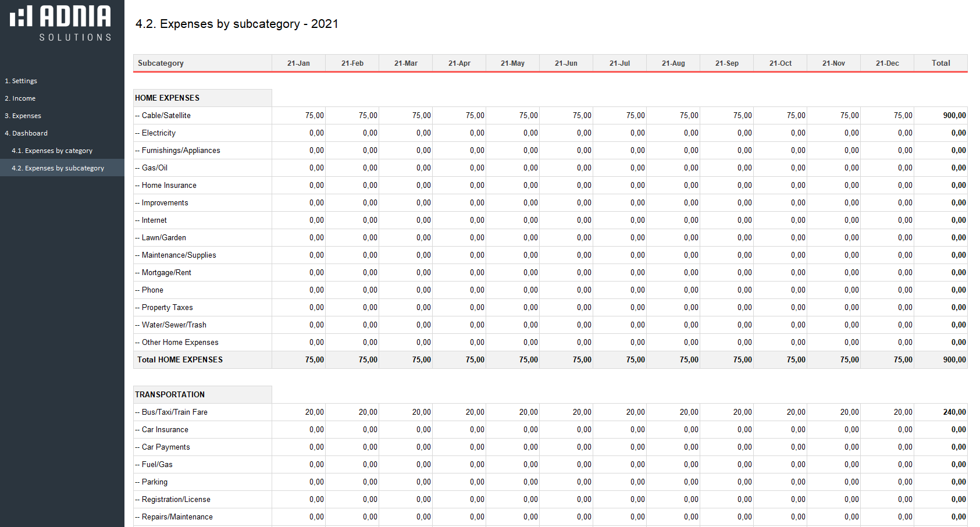Select the Mortgage/Rent row label
Viewport: 980px width, 527px height.
click(166, 272)
